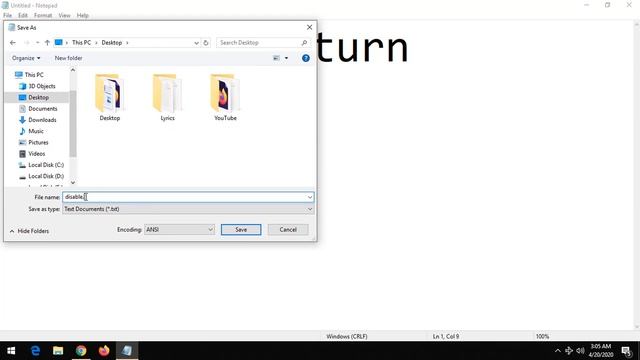Open Notepad Help menu

83,15
